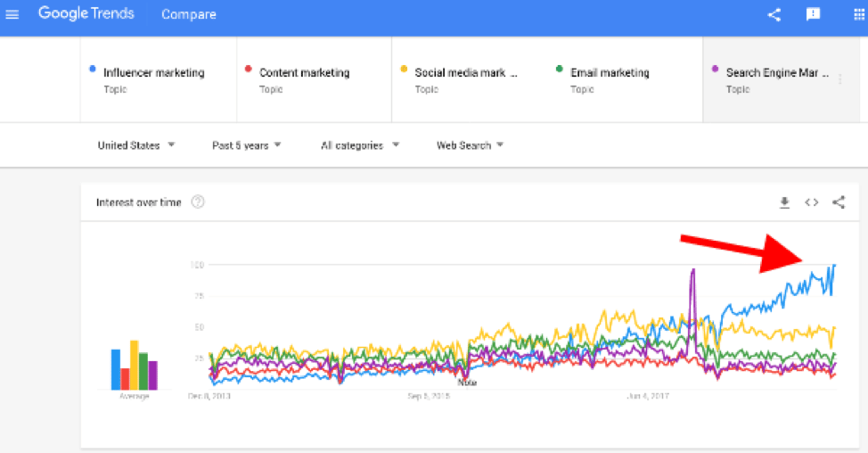Click the blue Influencer marketing color dot
Screen dimensions: 868x453
93,70
